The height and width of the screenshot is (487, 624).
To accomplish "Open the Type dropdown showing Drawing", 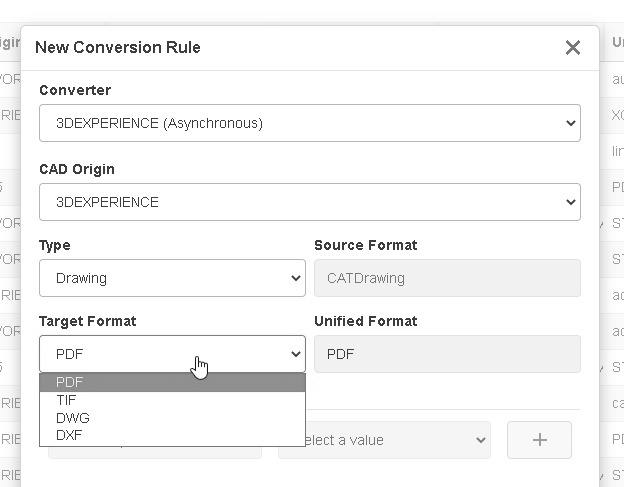I will tap(172, 278).
